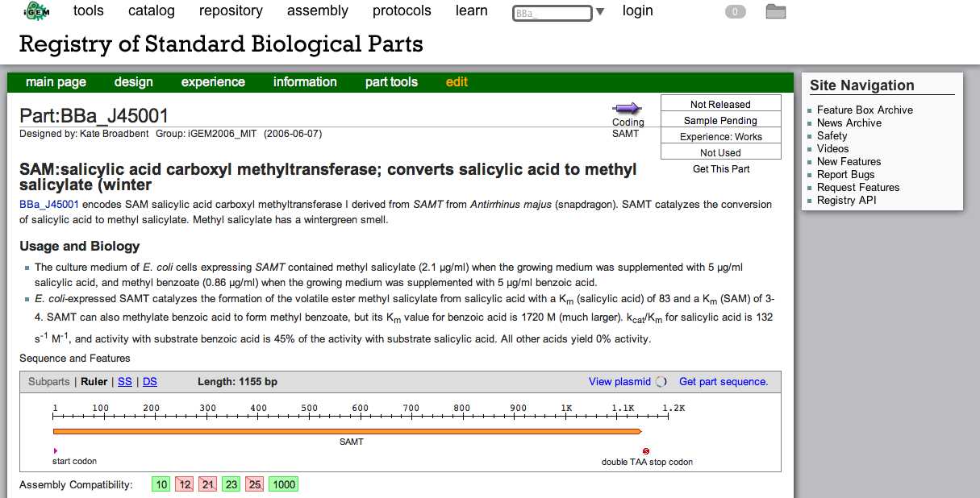Open the BBa_J45001 link in description
The image size is (980, 498).
(49, 205)
